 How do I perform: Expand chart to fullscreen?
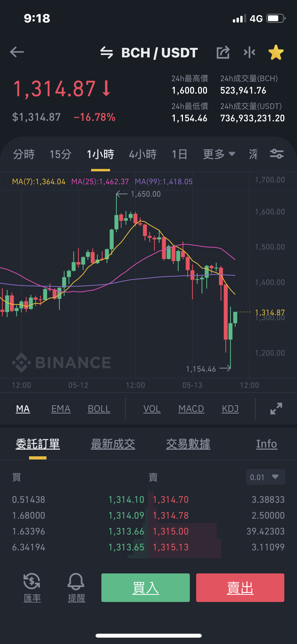pos(276,408)
